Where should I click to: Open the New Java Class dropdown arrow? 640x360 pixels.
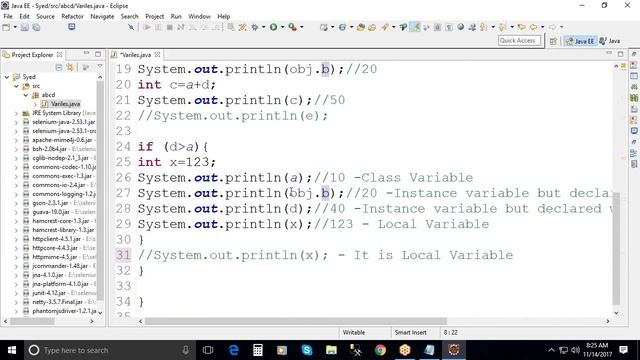coord(351,27)
